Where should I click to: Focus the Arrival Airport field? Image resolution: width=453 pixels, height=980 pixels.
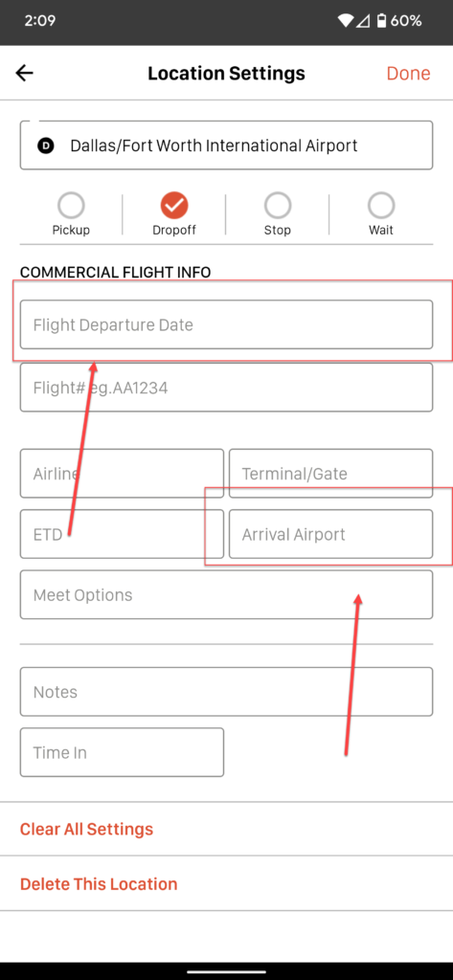[x=331, y=534]
